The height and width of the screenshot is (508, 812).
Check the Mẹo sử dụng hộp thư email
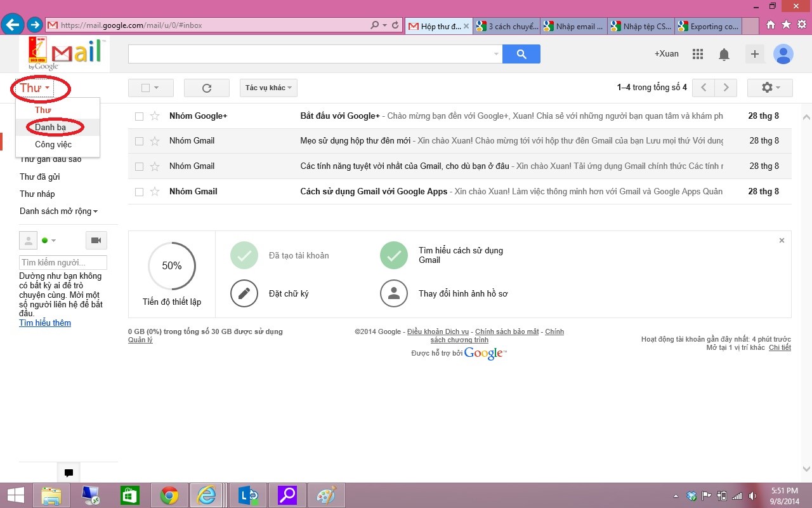(139, 141)
